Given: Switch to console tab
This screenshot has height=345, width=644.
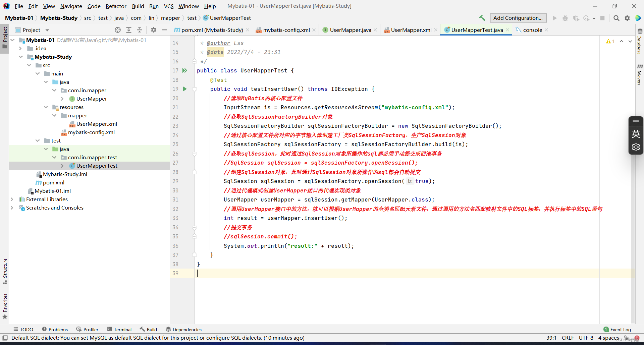Looking at the screenshot, I should tap(532, 30).
